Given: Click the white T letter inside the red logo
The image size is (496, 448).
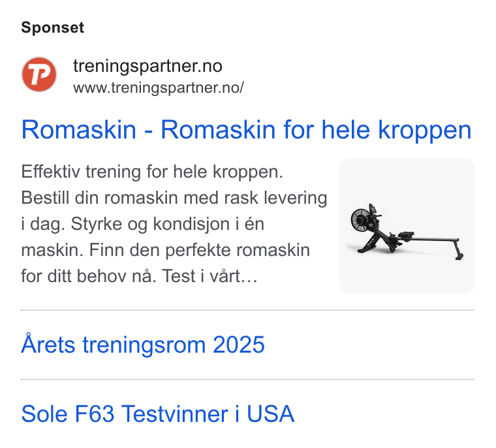Looking at the screenshot, I should pos(35,74).
